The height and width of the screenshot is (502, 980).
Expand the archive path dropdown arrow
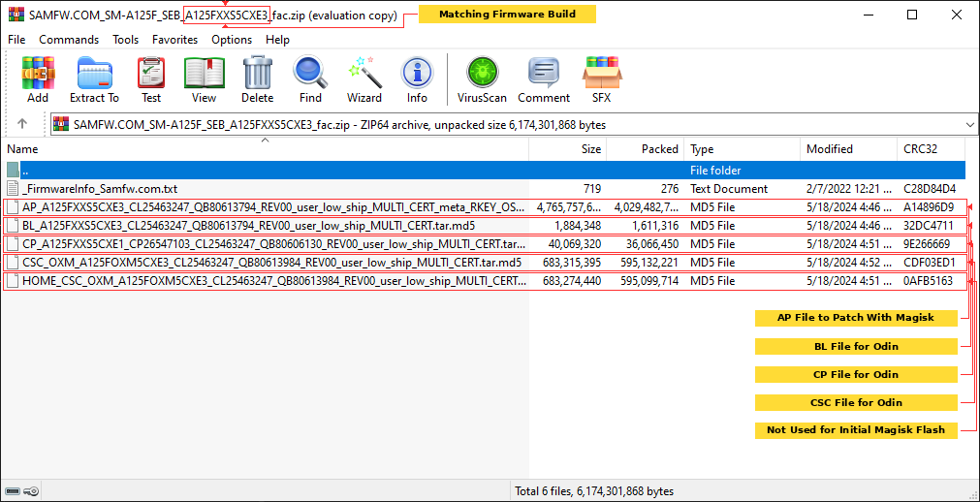click(x=970, y=124)
